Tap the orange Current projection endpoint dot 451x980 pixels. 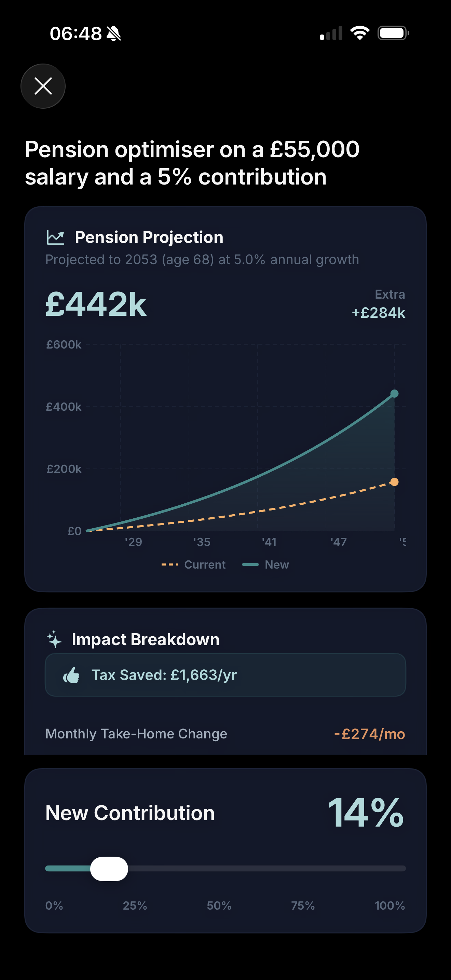point(394,482)
